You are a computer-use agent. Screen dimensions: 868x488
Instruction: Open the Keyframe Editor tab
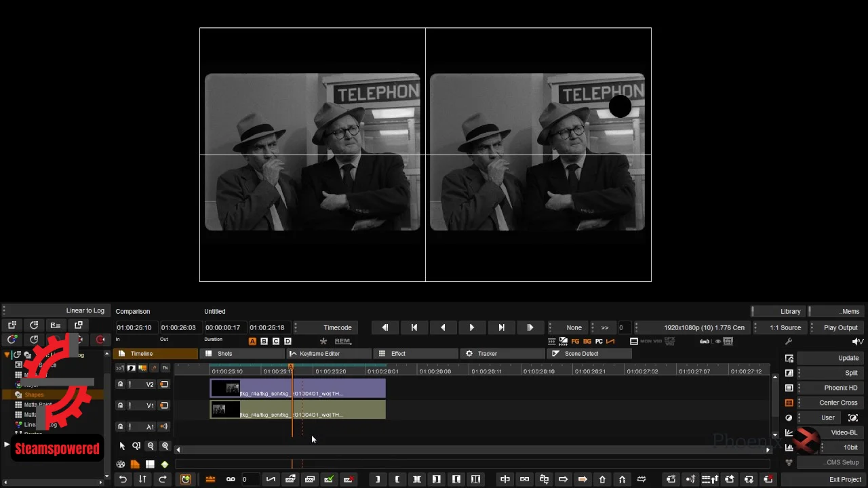(x=329, y=354)
